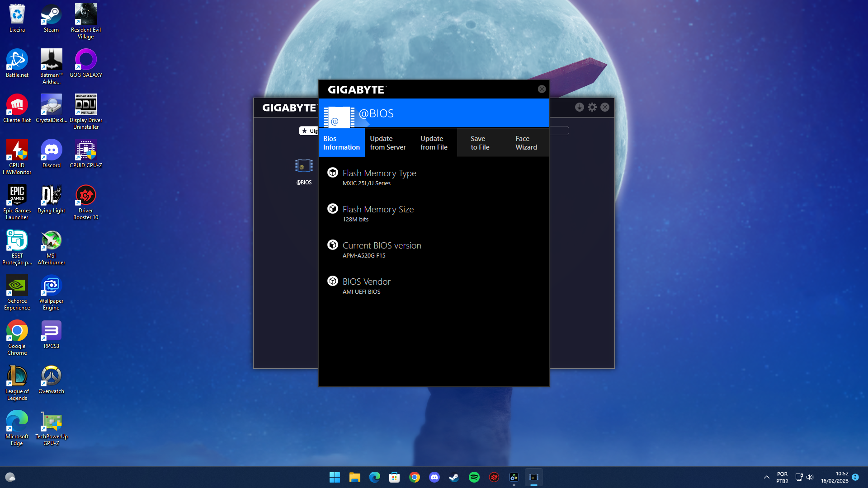Image resolution: width=868 pixels, height=488 pixels.
Task: Open the Steam desktop shortcut
Action: click(52, 18)
